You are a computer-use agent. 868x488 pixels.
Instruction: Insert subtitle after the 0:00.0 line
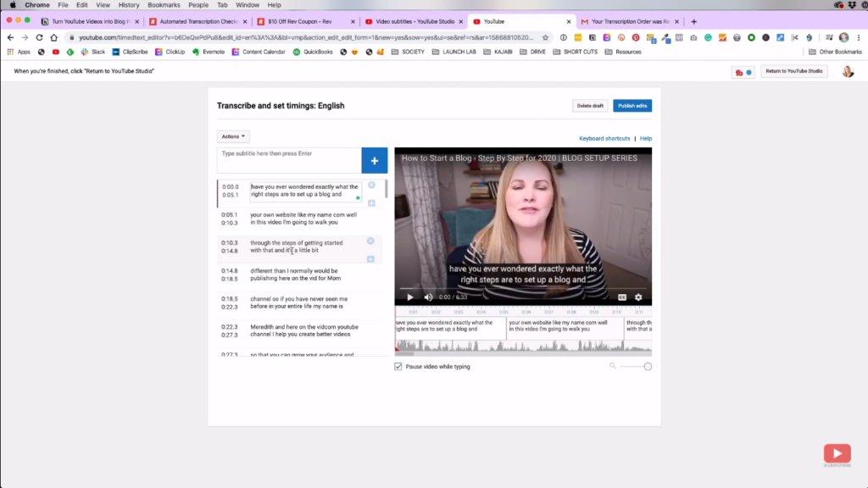371,203
